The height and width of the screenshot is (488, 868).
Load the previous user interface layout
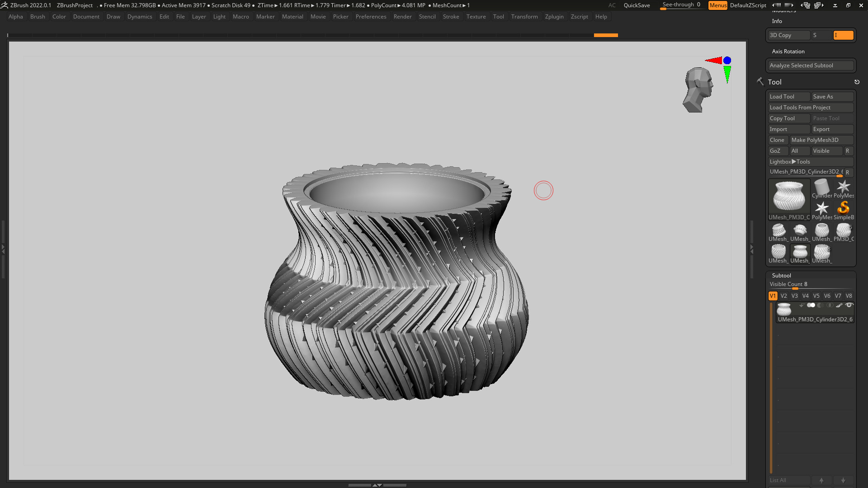click(x=805, y=5)
